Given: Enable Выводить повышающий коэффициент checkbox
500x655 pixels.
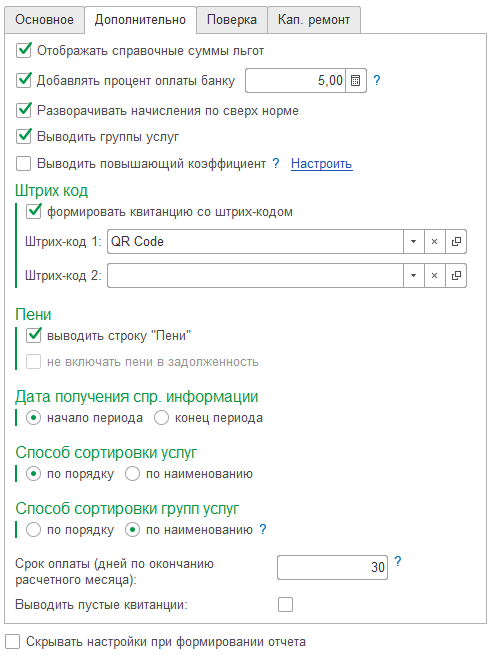Looking at the screenshot, I should [x=23, y=163].
